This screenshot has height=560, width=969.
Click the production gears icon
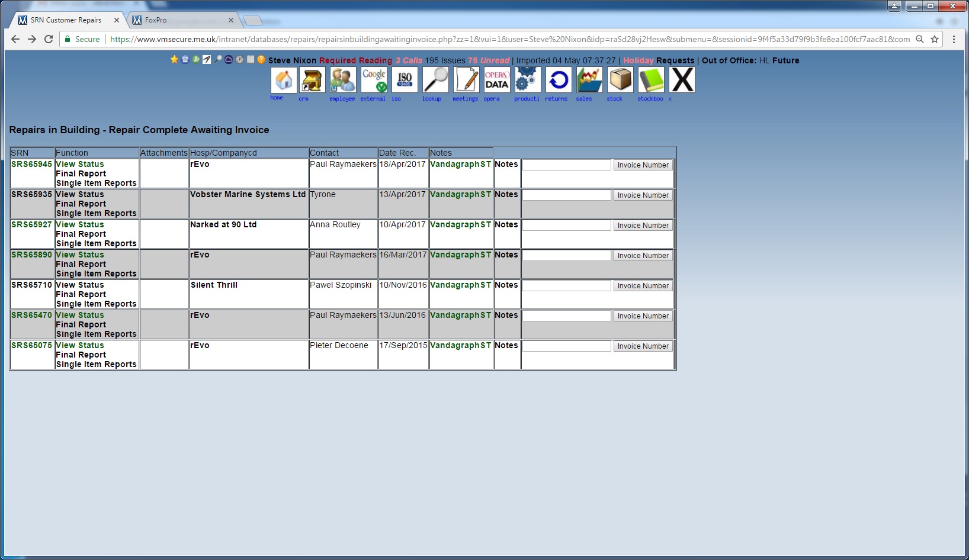pos(527,80)
